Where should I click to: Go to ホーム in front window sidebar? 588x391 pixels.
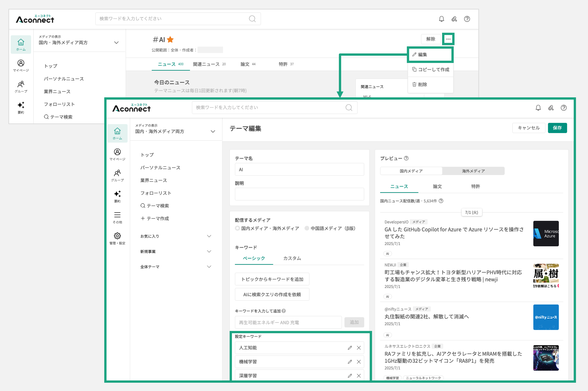point(117,133)
